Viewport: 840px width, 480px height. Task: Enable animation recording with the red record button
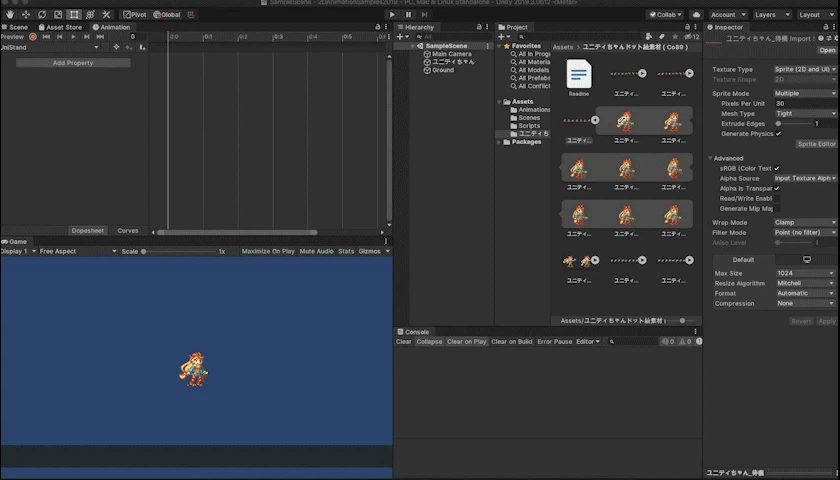click(x=33, y=36)
